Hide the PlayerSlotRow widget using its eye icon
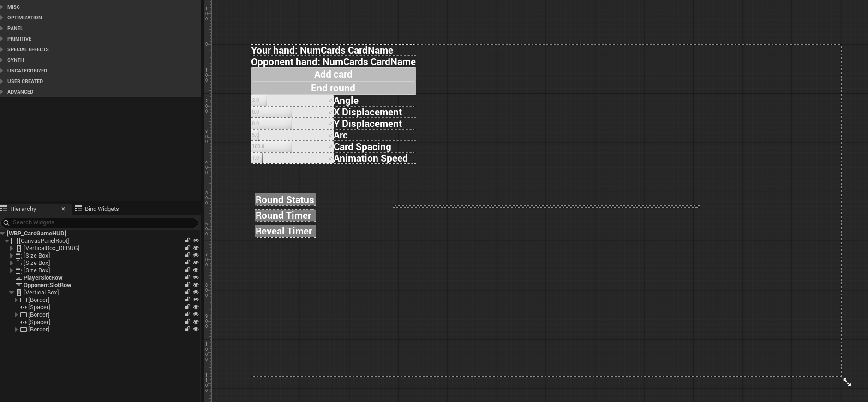 tap(196, 277)
